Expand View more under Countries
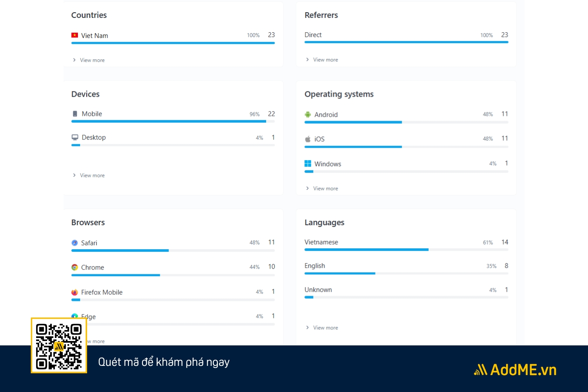The image size is (588, 392). click(89, 60)
